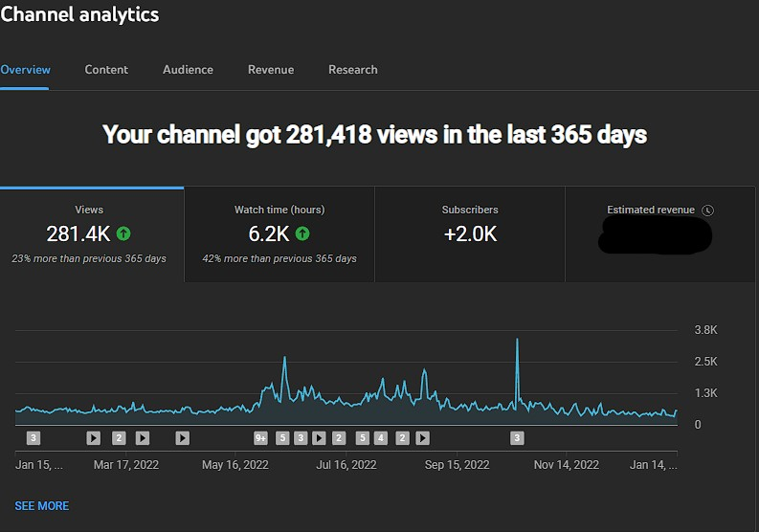Click the 6.2K watch time value

269,233
